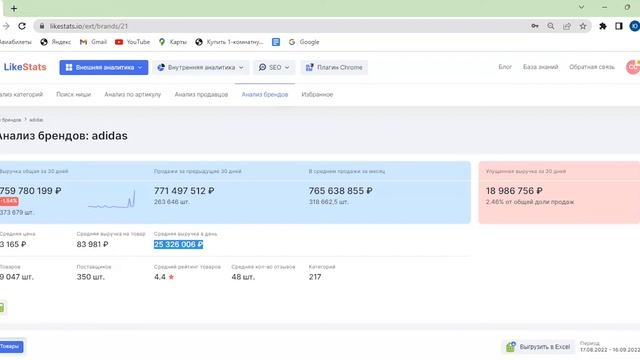Expand the SEO dropdown
This screenshot has width=640, height=360.
pos(274,67)
